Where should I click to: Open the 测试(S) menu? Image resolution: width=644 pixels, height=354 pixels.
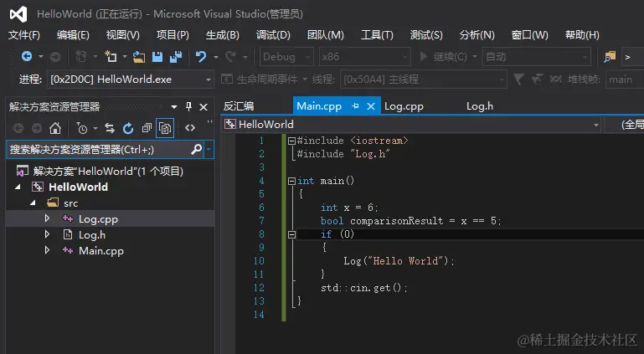(426, 35)
